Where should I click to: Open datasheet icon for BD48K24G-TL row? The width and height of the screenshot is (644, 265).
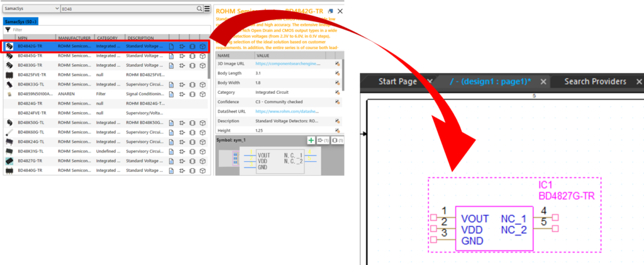click(x=172, y=142)
